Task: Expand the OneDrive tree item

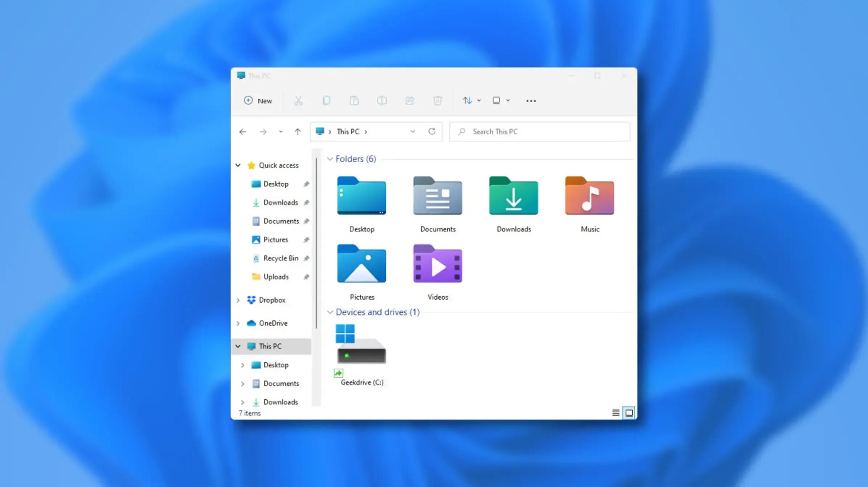Action: [238, 323]
